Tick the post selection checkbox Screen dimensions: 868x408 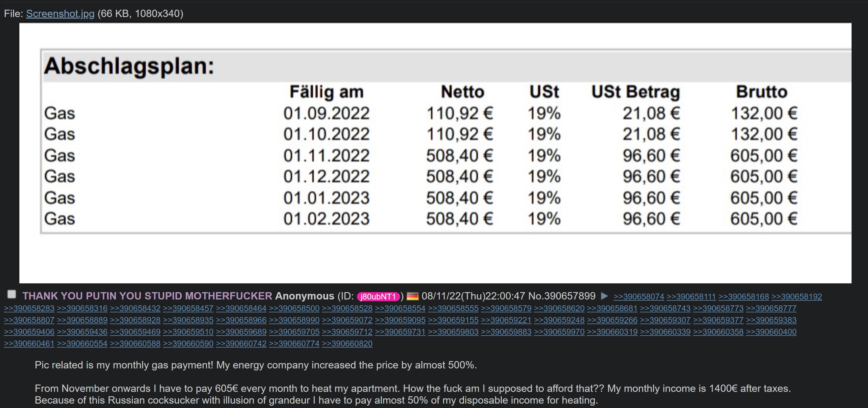point(12,294)
